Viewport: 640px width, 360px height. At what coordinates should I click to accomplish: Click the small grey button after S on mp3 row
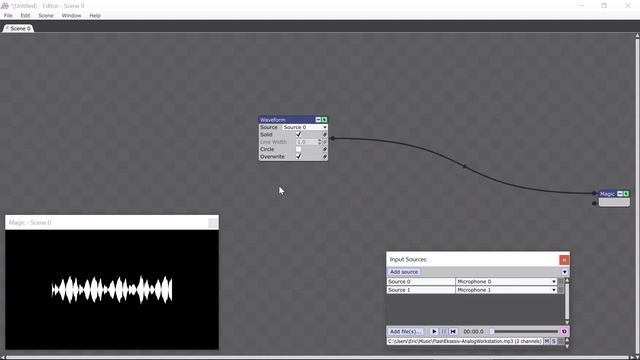[x=560, y=341]
